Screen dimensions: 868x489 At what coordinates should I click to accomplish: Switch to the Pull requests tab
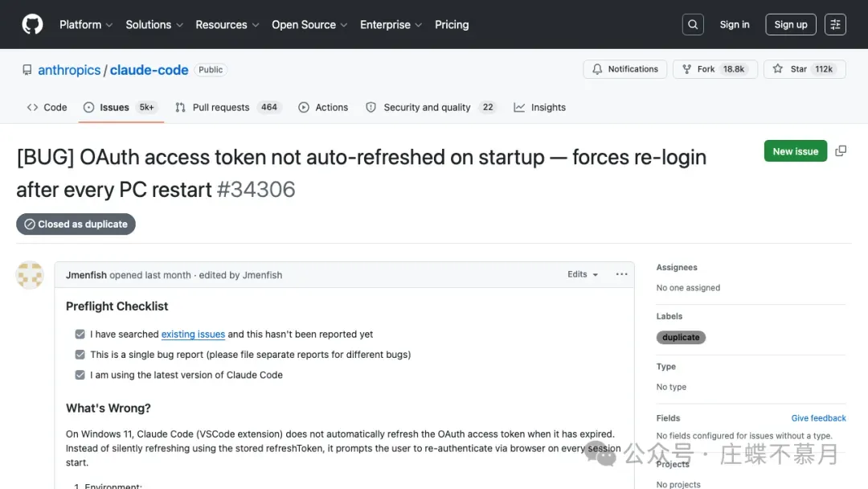point(220,107)
